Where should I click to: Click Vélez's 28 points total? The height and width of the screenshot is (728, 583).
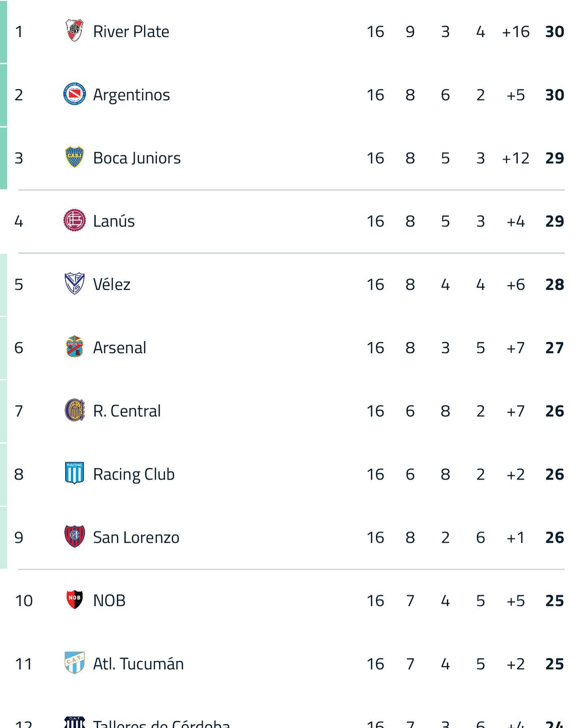coord(555,284)
